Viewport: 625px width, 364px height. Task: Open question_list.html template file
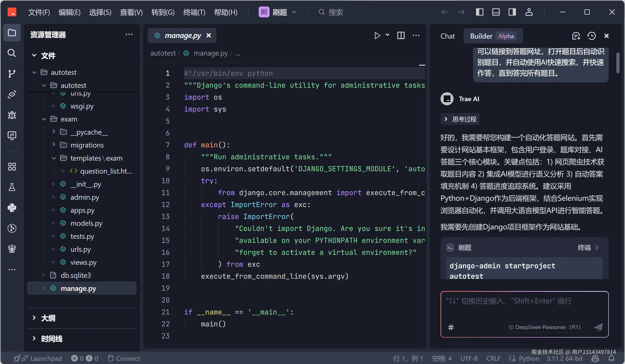pyautogui.click(x=106, y=171)
